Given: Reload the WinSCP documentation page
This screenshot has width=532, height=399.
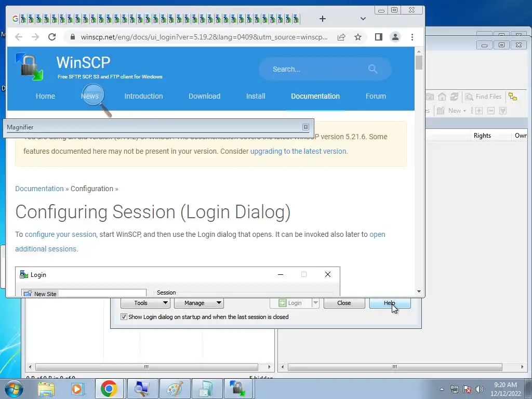Looking at the screenshot, I should point(52,37).
